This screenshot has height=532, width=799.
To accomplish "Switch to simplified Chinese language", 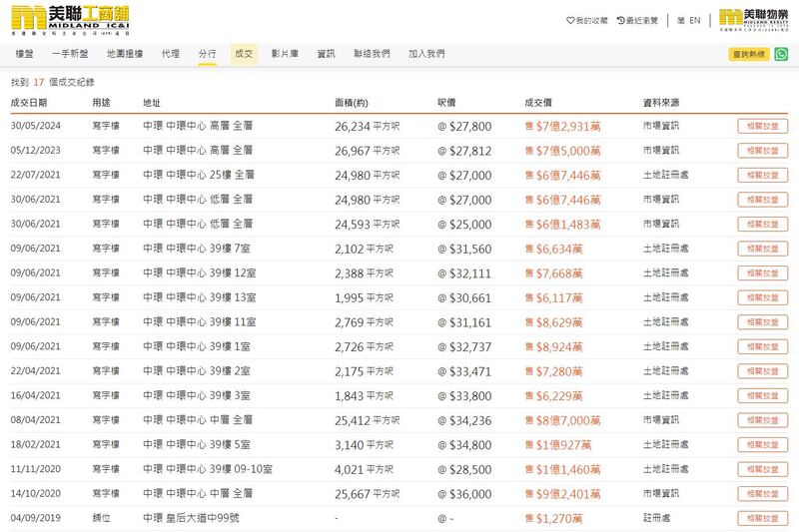I will tap(681, 20).
